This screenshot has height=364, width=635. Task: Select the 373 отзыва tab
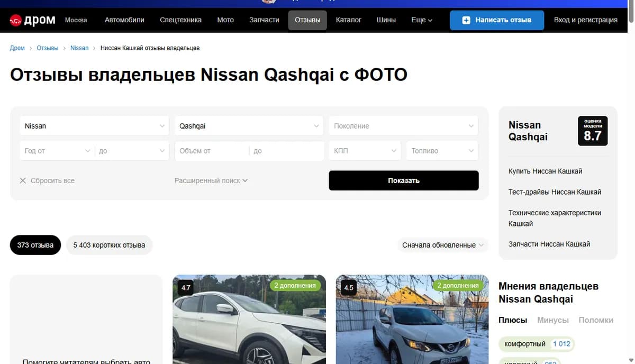point(35,245)
